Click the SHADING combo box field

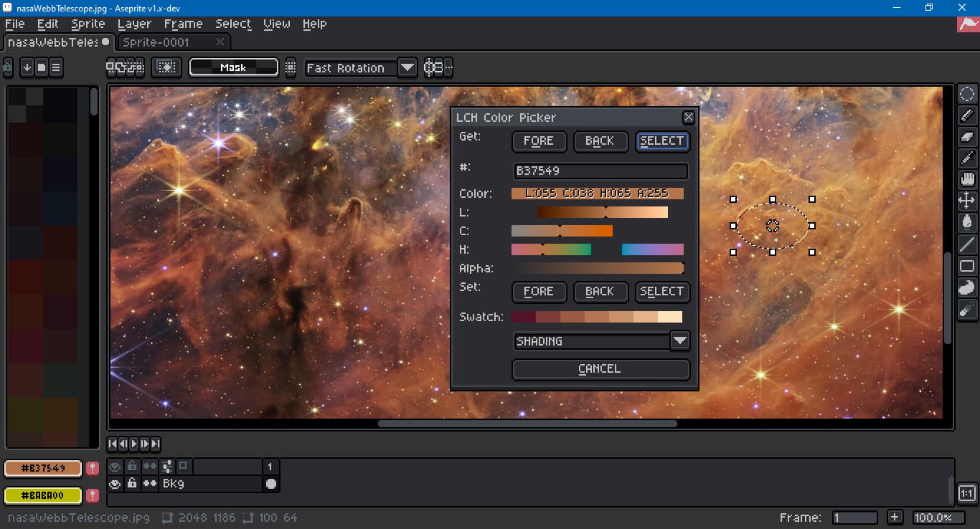(x=592, y=341)
